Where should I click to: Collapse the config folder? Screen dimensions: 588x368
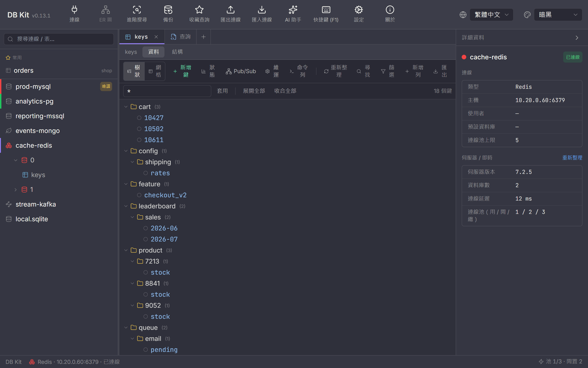point(126,151)
